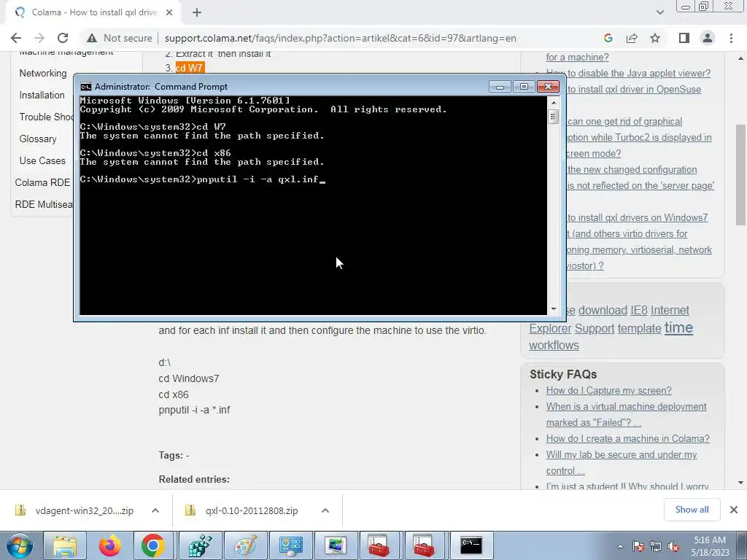Click the 'workflows' tag link

point(554,345)
